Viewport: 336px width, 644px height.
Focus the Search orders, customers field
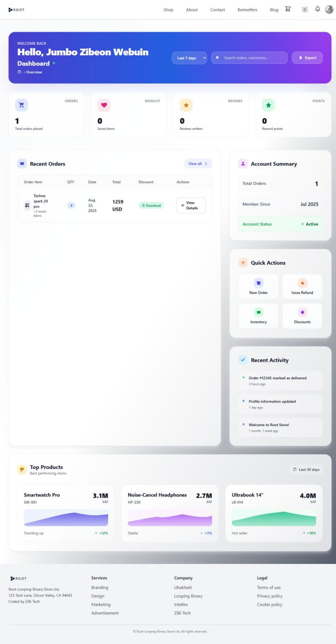pyautogui.click(x=249, y=58)
